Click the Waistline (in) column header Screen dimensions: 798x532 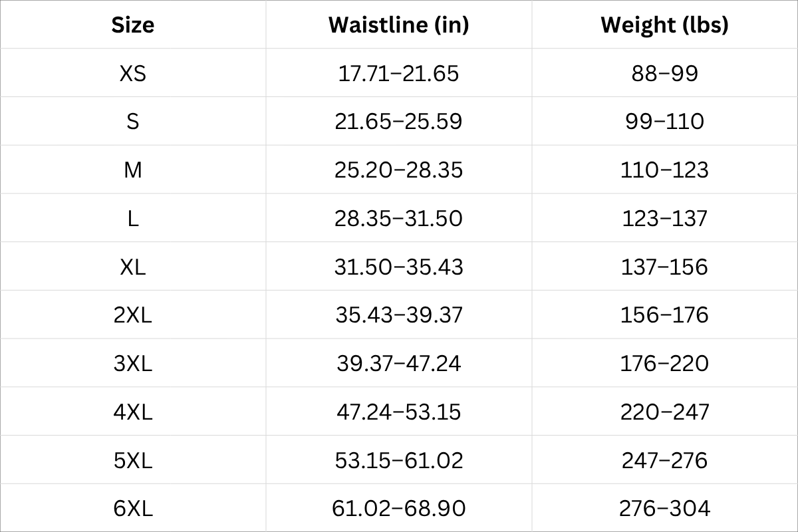398,25
